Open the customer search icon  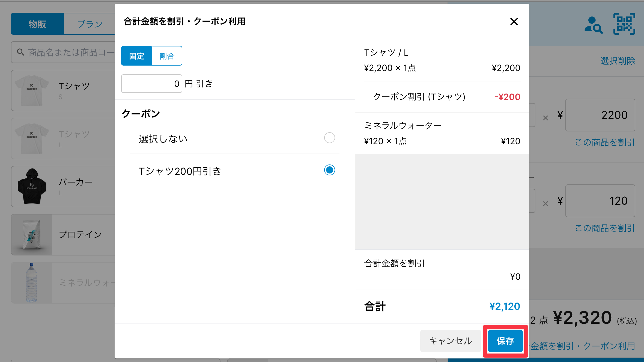click(x=593, y=25)
